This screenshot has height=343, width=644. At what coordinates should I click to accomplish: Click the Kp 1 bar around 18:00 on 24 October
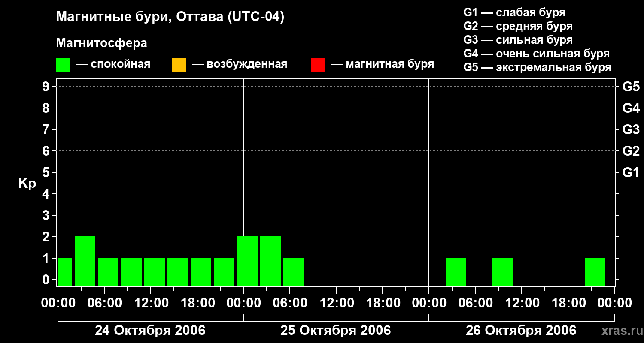(x=201, y=272)
